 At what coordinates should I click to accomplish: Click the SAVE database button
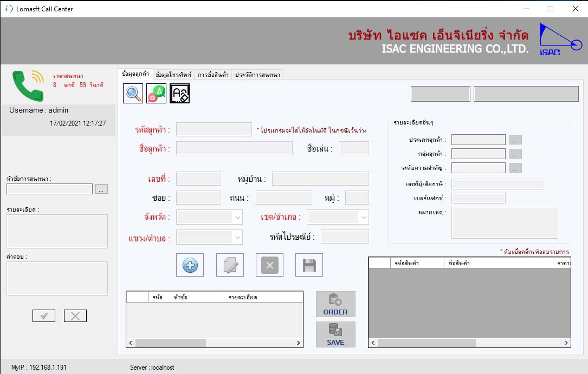(x=335, y=334)
